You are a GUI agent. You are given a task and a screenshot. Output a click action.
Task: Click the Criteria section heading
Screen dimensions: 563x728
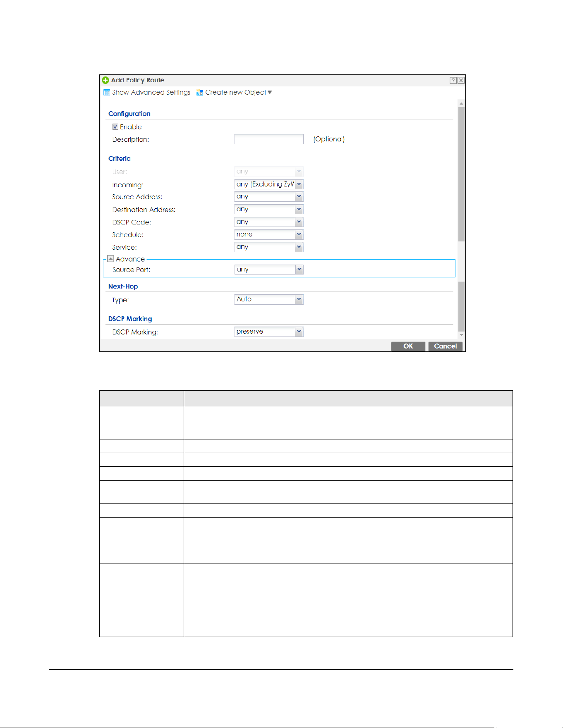pos(120,158)
